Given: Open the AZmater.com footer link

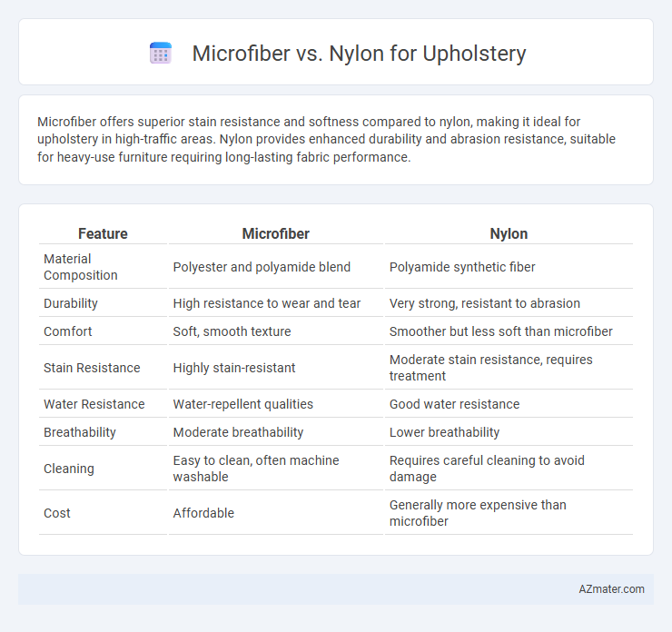Looking at the screenshot, I should (611, 589).
